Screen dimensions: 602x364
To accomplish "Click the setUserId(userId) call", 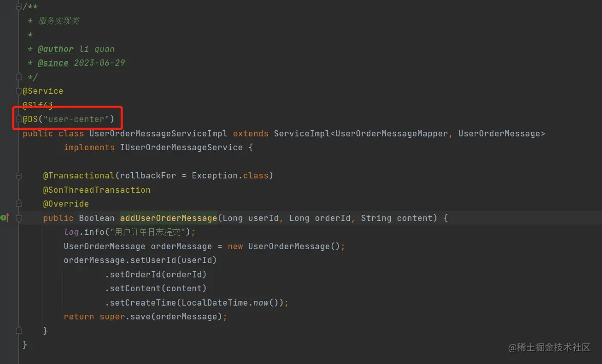I will pyautogui.click(x=173, y=260).
